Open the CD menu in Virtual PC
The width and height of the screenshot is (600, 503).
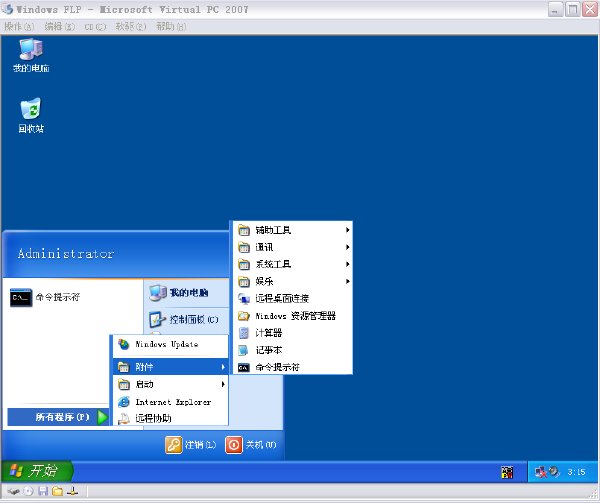tap(95, 27)
